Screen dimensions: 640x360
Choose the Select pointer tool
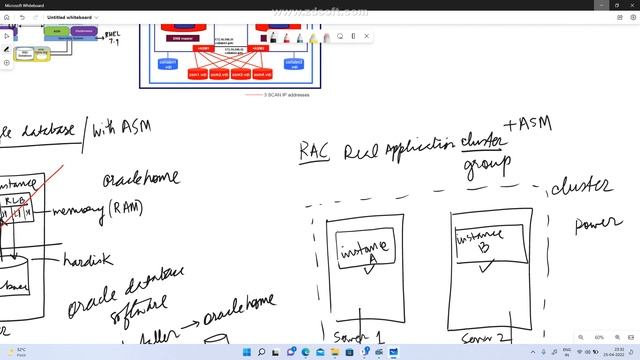pos(7,36)
